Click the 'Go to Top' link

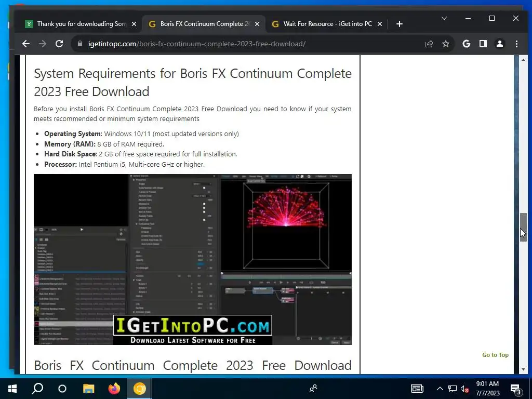pos(495,355)
